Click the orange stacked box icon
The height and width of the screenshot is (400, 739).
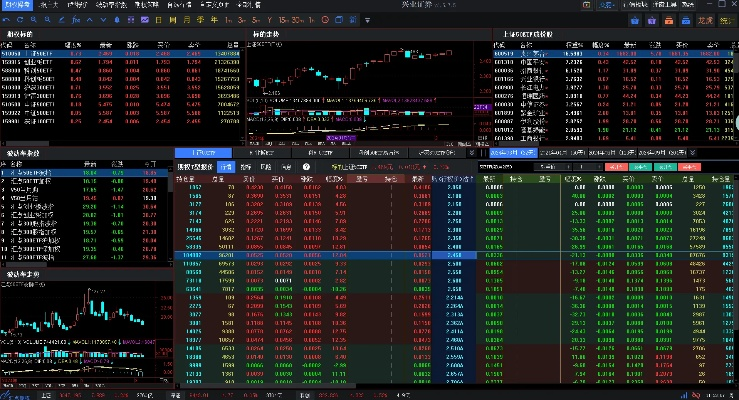[669, 20]
